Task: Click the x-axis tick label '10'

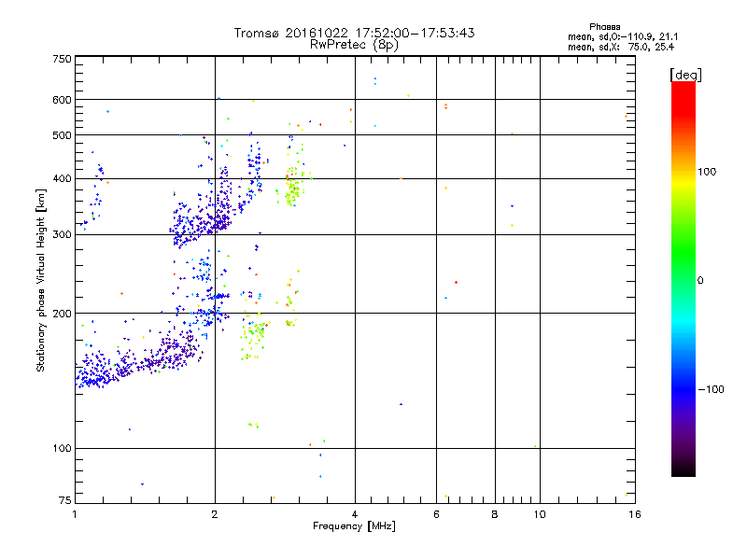Action: click(x=540, y=514)
